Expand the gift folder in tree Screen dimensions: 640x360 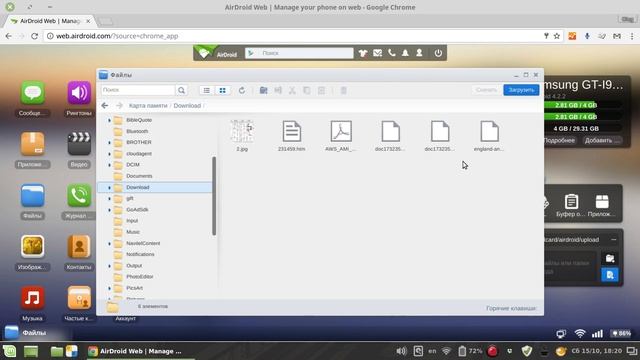pyautogui.click(x=109, y=199)
